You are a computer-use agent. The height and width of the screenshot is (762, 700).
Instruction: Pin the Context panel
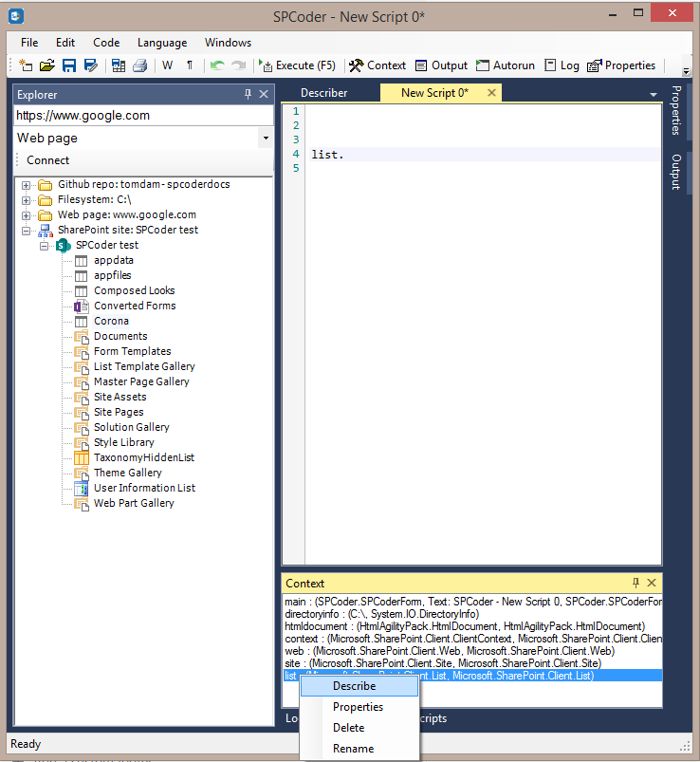click(x=636, y=583)
